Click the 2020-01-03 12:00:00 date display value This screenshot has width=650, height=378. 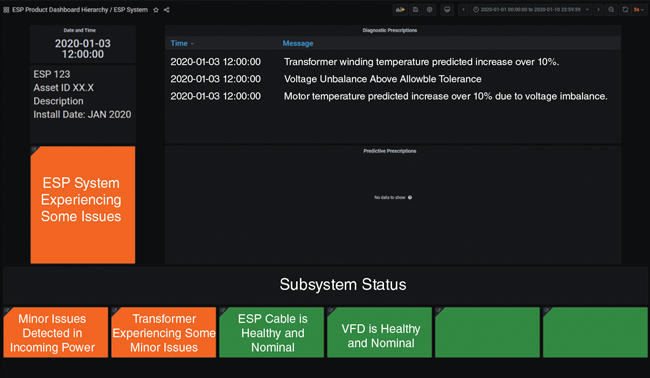point(83,49)
